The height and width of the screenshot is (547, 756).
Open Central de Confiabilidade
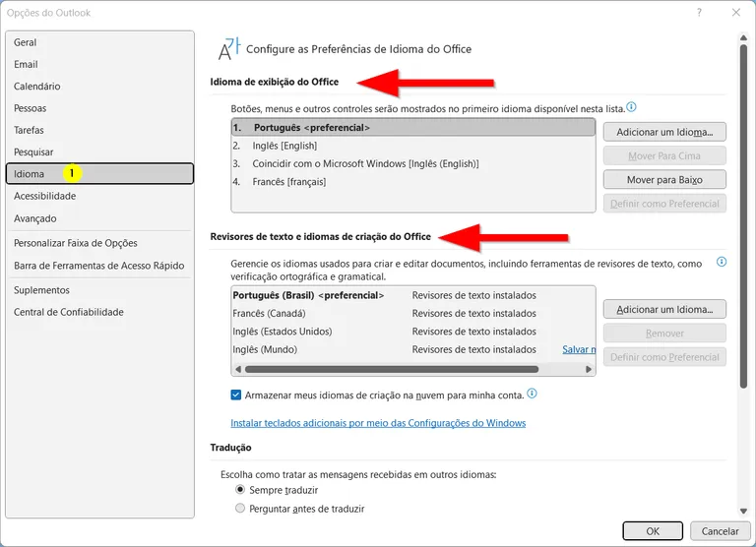click(99, 312)
